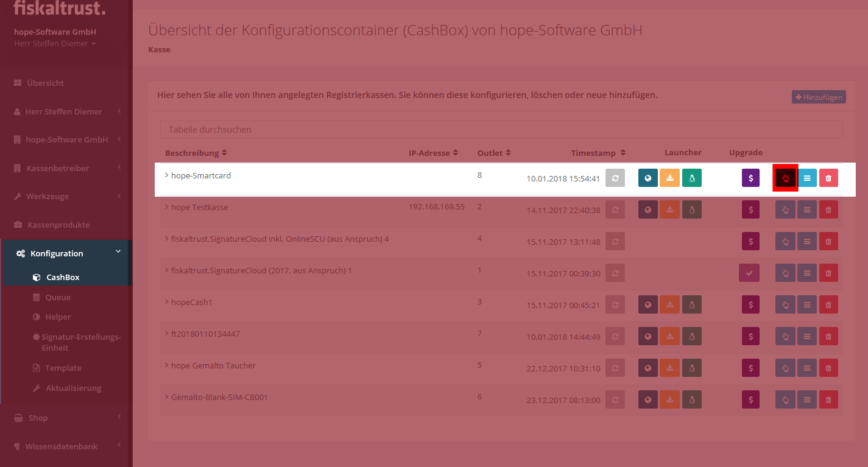Collapse the Konfiguration sidebar section
868x467 pixels.
point(66,253)
